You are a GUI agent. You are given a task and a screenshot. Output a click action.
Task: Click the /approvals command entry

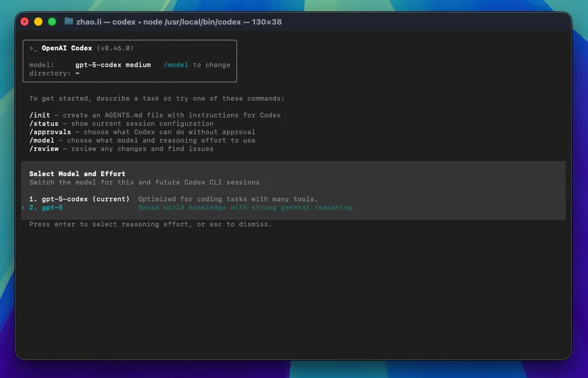50,132
